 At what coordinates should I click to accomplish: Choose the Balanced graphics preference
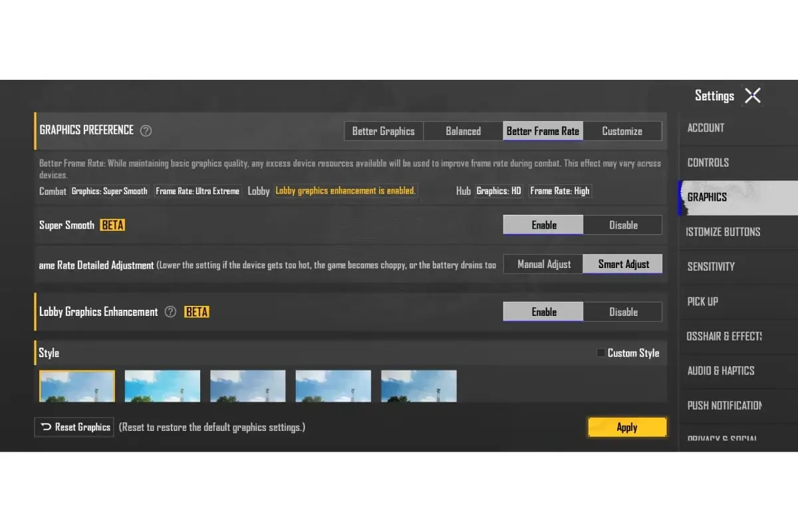click(463, 131)
